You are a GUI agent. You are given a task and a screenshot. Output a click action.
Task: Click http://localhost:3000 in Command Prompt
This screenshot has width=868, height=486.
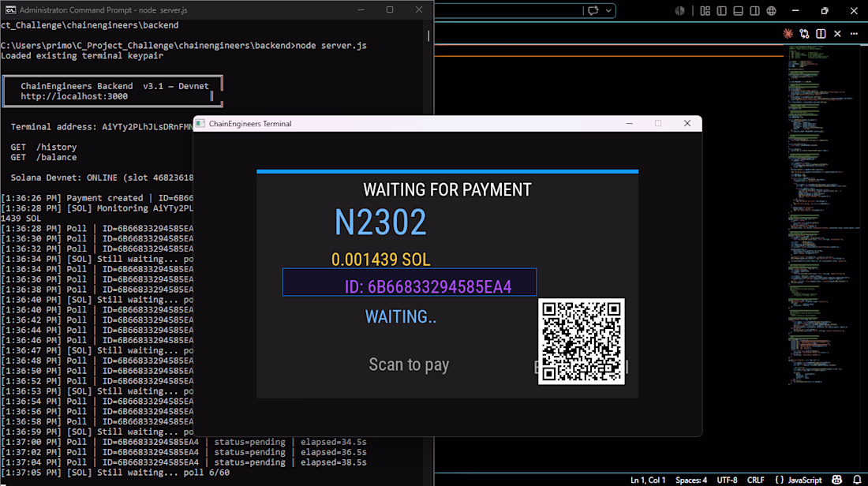pos(74,96)
